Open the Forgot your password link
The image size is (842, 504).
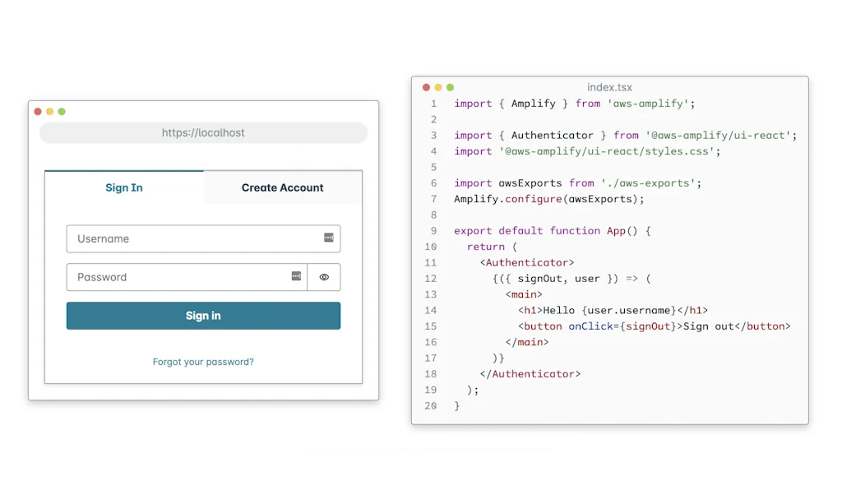tap(203, 361)
